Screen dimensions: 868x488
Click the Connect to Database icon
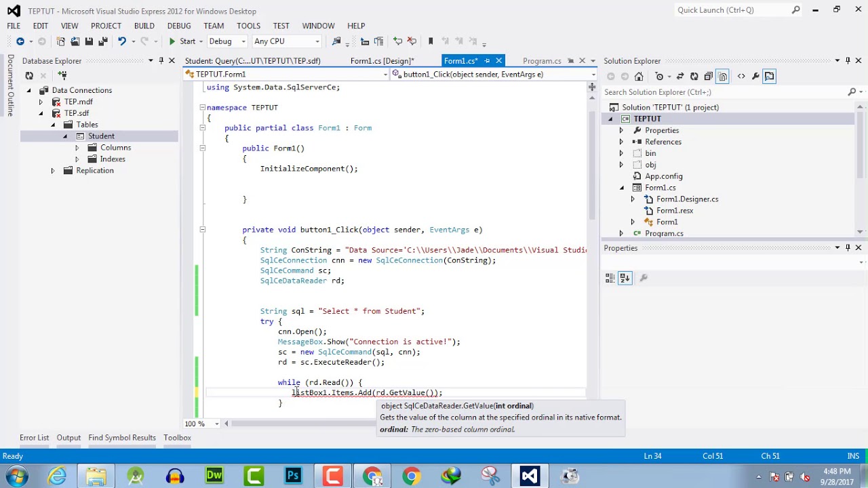[62, 76]
